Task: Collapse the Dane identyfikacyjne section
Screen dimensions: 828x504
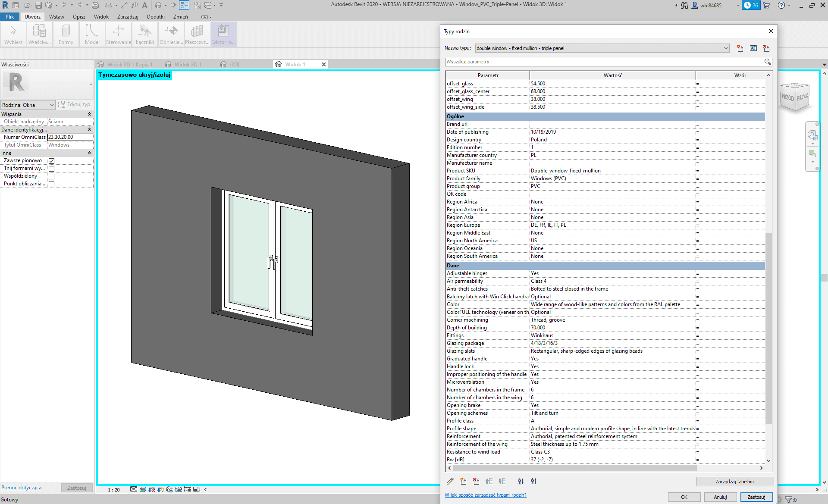Action: [x=89, y=129]
